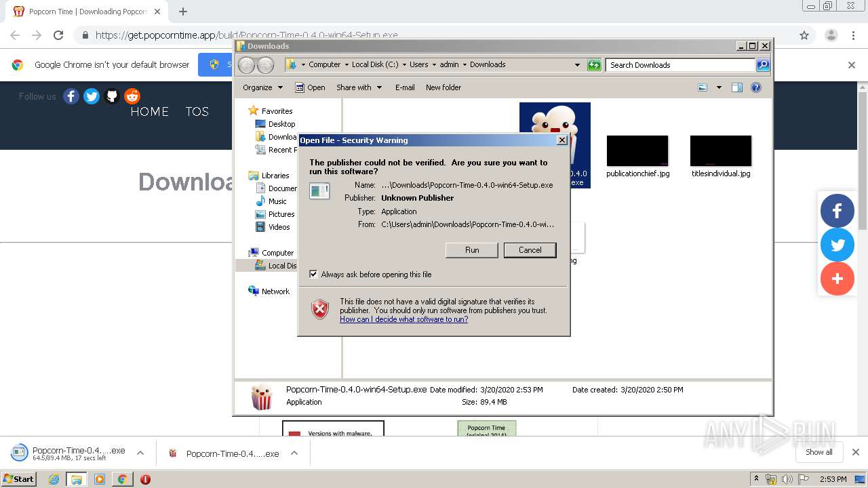Toggle the preview pane icon
The height and width of the screenshot is (488, 868).
(x=737, y=87)
